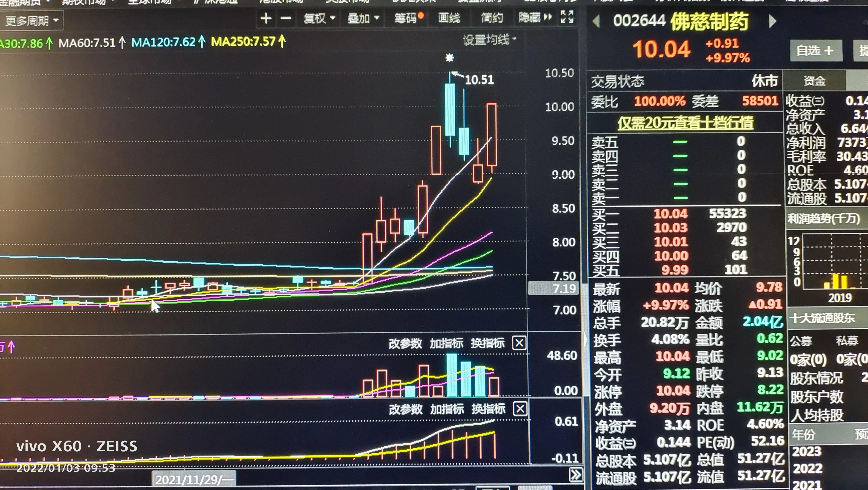The image size is (868, 490).
Task: Click stock name 佛慈制药
Action: (709, 22)
